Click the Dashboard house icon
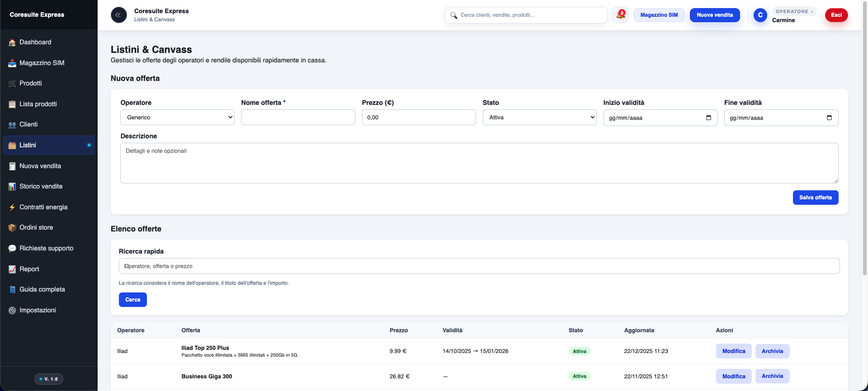This screenshot has height=391, width=868. pyautogui.click(x=12, y=42)
